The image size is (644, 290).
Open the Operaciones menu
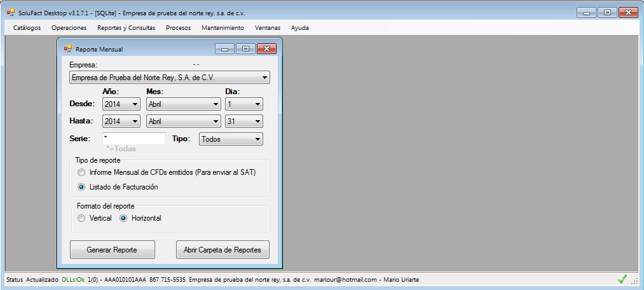click(69, 28)
